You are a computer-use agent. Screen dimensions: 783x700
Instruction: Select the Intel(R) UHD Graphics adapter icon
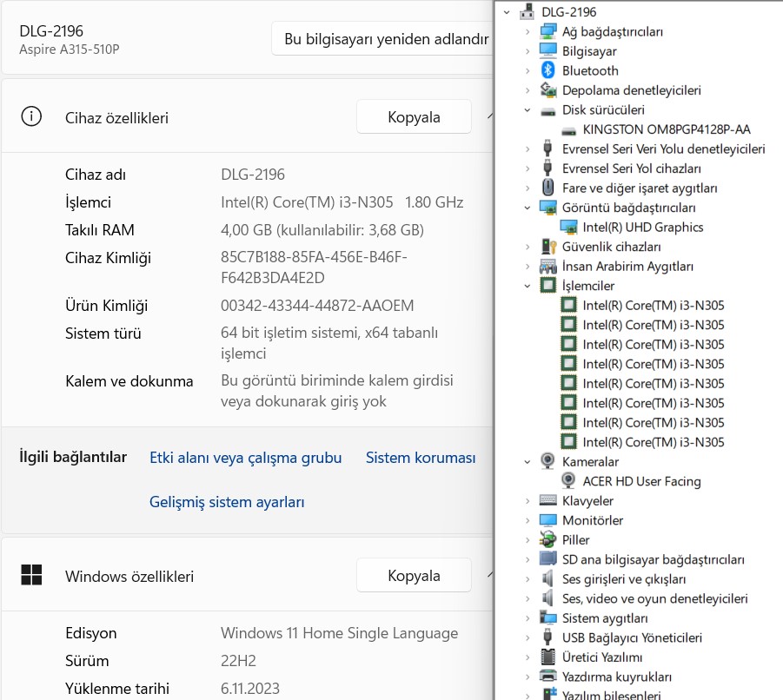(568, 228)
